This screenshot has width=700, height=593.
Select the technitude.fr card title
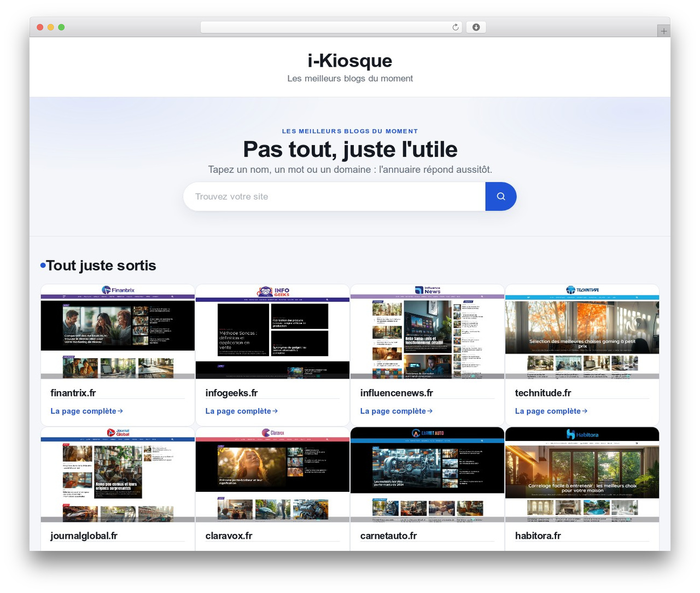click(542, 393)
